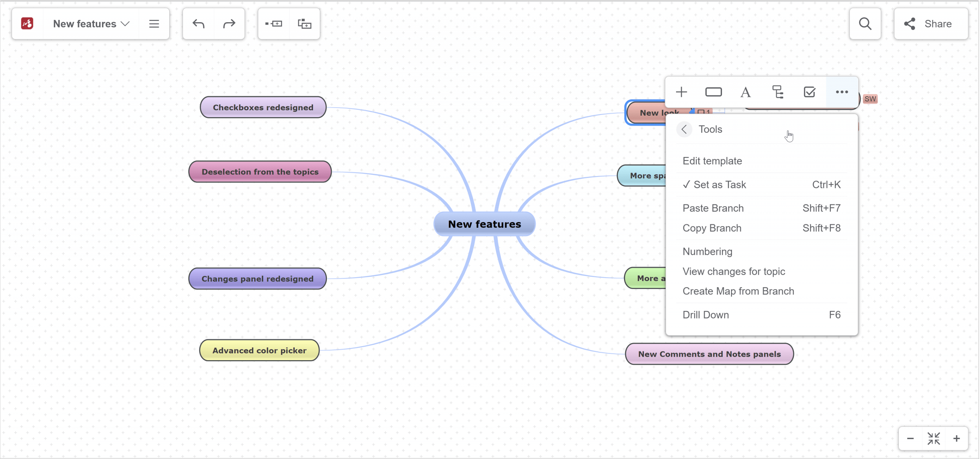This screenshot has width=980, height=459.
Task: Select the Shape/Rectangle tool icon
Action: click(714, 92)
